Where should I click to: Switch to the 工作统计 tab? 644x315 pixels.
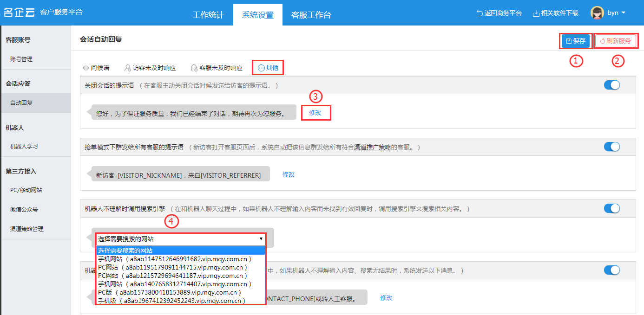point(208,15)
